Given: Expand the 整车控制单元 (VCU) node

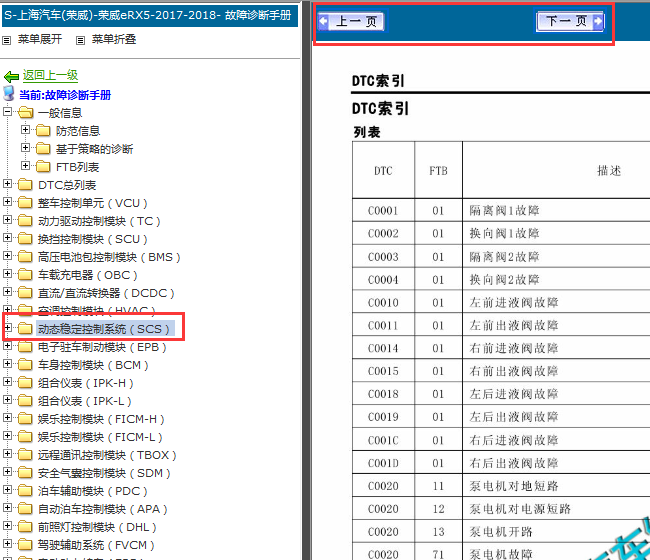Looking at the screenshot, I should pos(7,201).
